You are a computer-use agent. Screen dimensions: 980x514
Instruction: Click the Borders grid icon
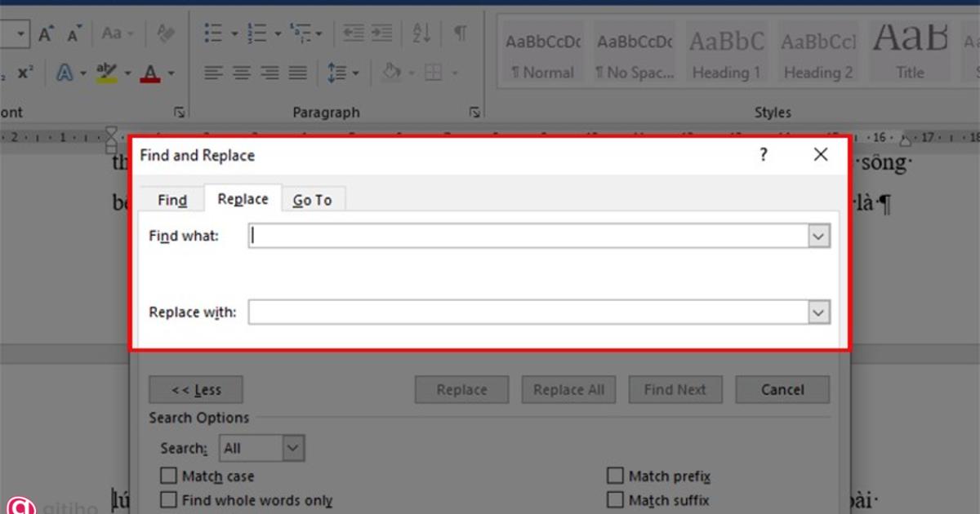434,73
